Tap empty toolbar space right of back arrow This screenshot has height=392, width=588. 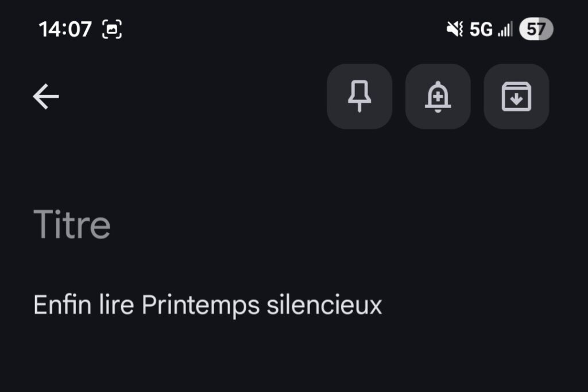click(189, 97)
